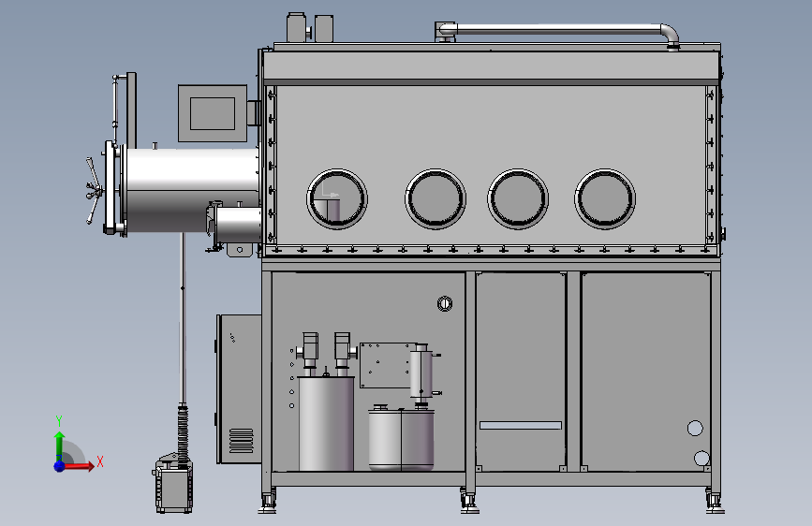This screenshot has width=812, height=526.
Task: Click the blue Z axis ball of triad
Action: pyautogui.click(x=59, y=466)
